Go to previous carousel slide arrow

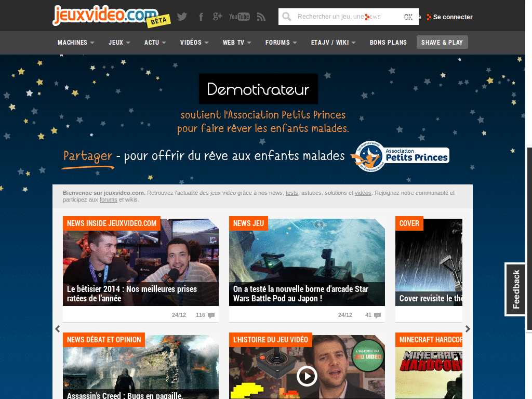[58, 329]
